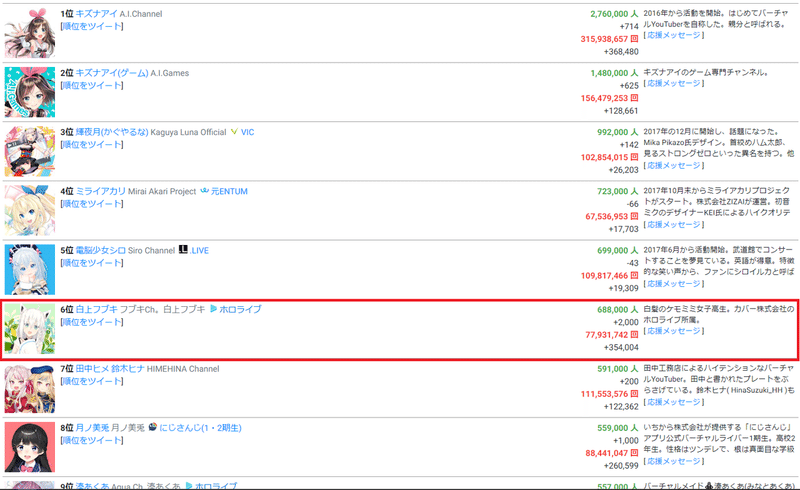Click subscriber count 992,000 人
Viewport: 800px width, 490px height.
(x=618, y=132)
